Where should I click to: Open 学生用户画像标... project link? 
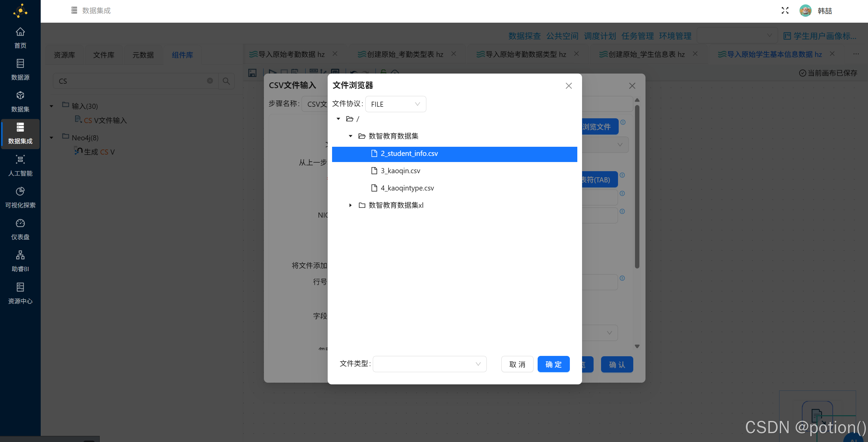(820, 36)
